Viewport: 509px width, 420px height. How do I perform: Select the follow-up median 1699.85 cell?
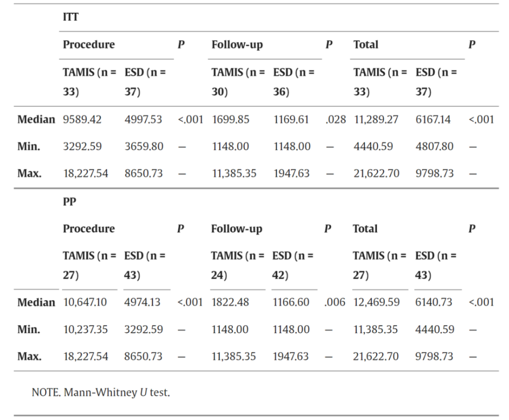[x=231, y=120]
